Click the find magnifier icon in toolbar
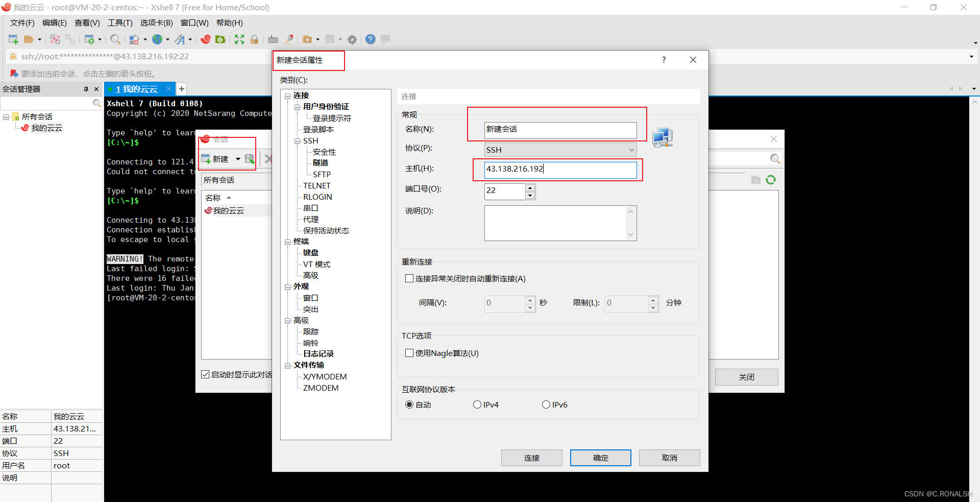The height and width of the screenshot is (502, 980). 115,39
